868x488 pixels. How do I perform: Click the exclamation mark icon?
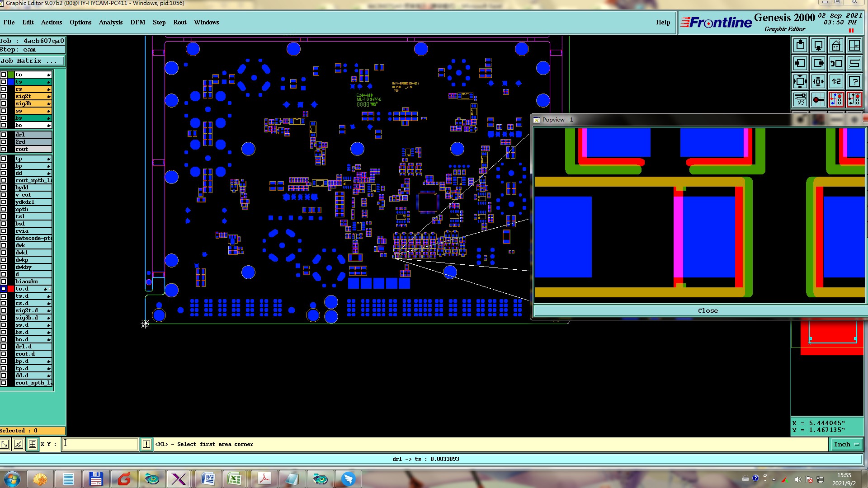(x=146, y=444)
